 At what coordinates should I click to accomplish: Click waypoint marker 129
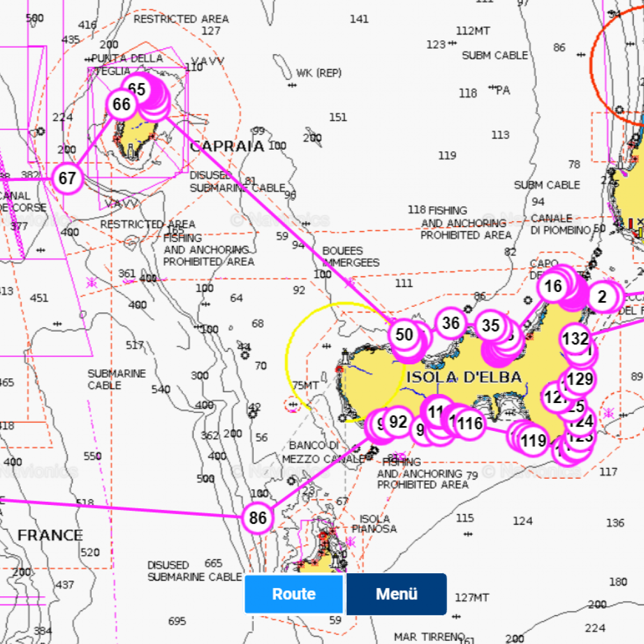point(580,379)
